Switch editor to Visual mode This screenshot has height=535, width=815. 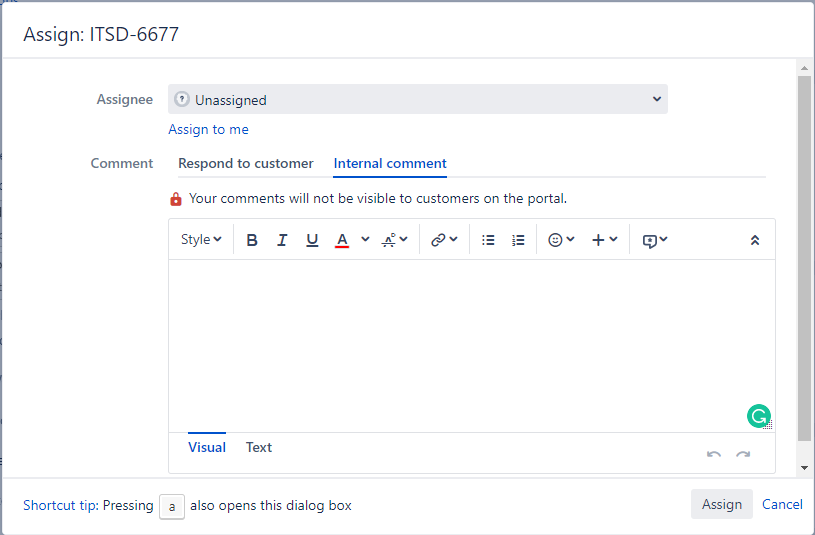(207, 447)
